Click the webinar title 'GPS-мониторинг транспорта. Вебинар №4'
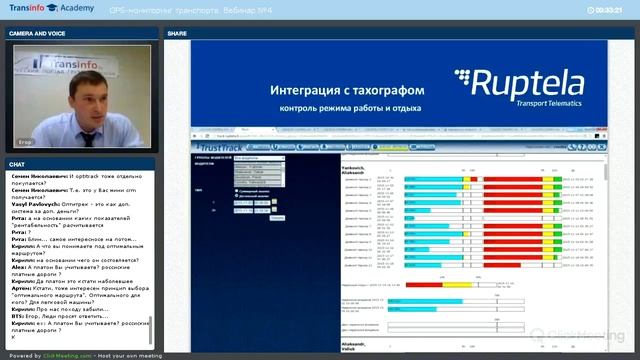 point(191,10)
